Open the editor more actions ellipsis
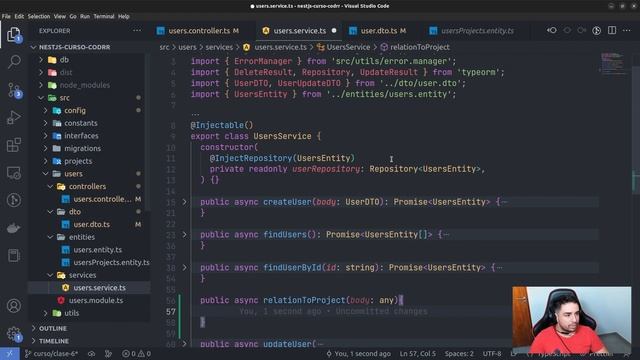The height and width of the screenshot is (360, 640). click(x=627, y=30)
